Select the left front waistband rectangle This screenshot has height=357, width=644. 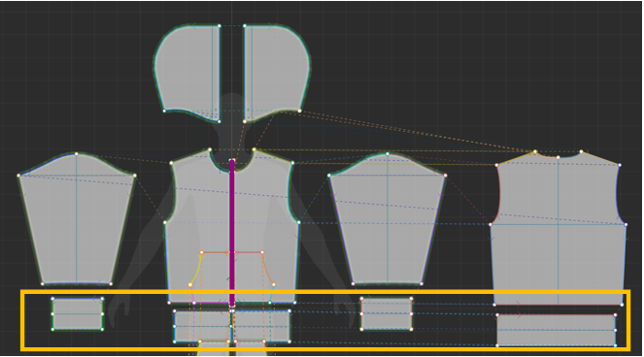click(x=202, y=326)
